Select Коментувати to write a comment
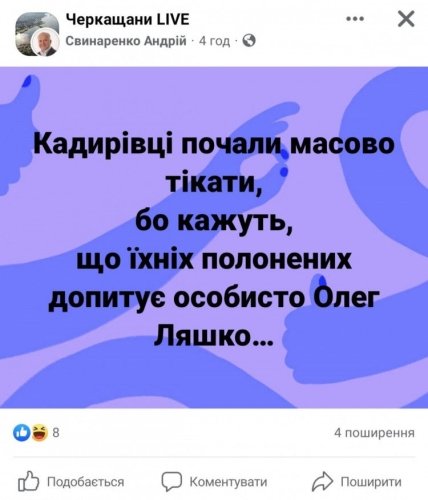Image resolution: width=428 pixels, height=500 pixels. 228,482
